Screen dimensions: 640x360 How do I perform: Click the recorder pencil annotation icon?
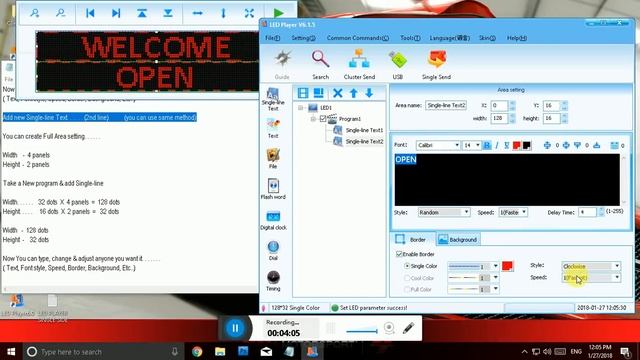click(x=409, y=328)
